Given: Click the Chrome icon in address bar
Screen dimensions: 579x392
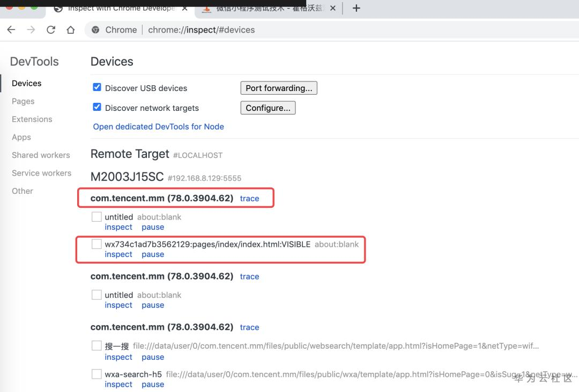Looking at the screenshot, I should click(x=96, y=30).
